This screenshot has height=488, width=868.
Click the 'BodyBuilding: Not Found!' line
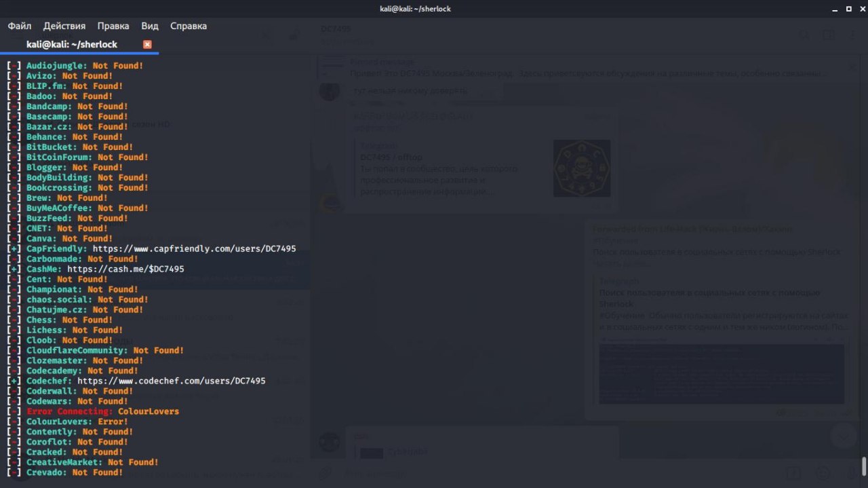point(78,178)
